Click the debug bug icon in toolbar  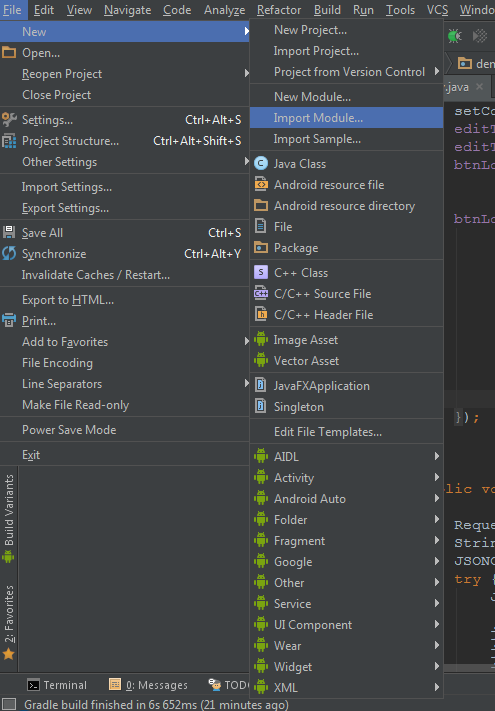pyautogui.click(x=454, y=36)
